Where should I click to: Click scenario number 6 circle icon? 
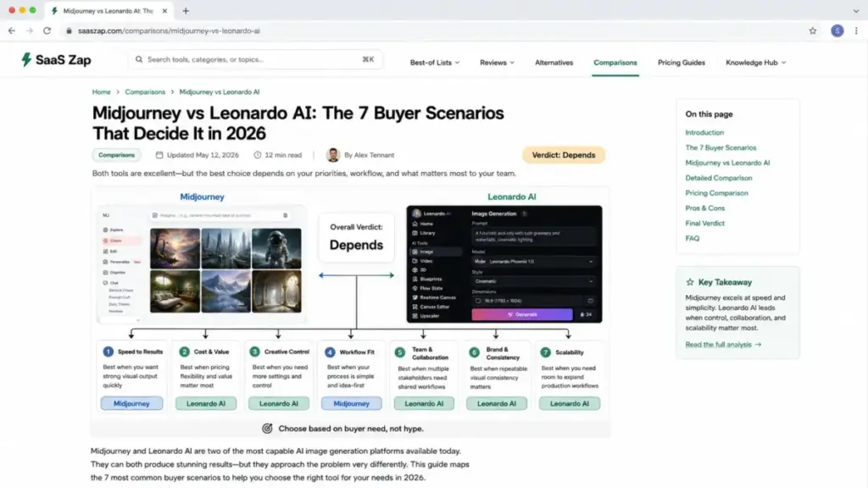474,352
